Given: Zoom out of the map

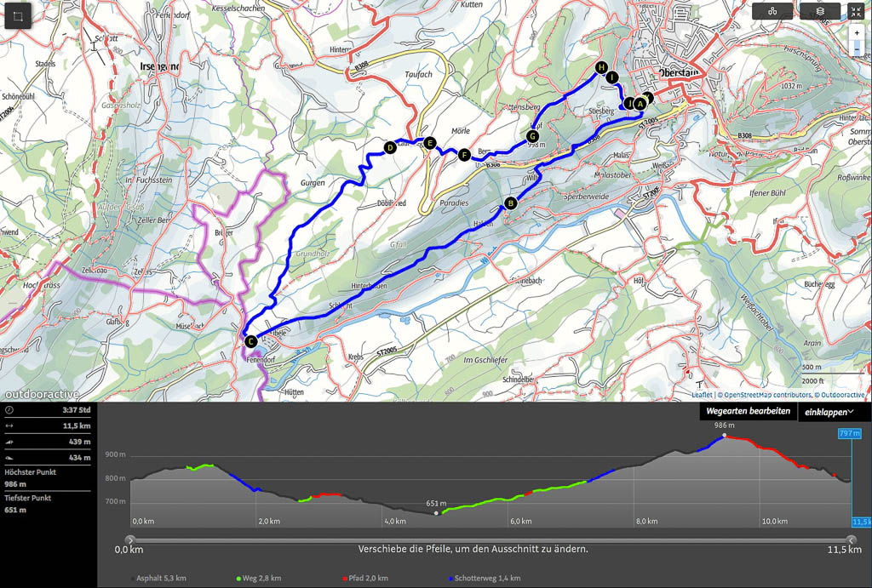Looking at the screenshot, I should [x=856, y=49].
